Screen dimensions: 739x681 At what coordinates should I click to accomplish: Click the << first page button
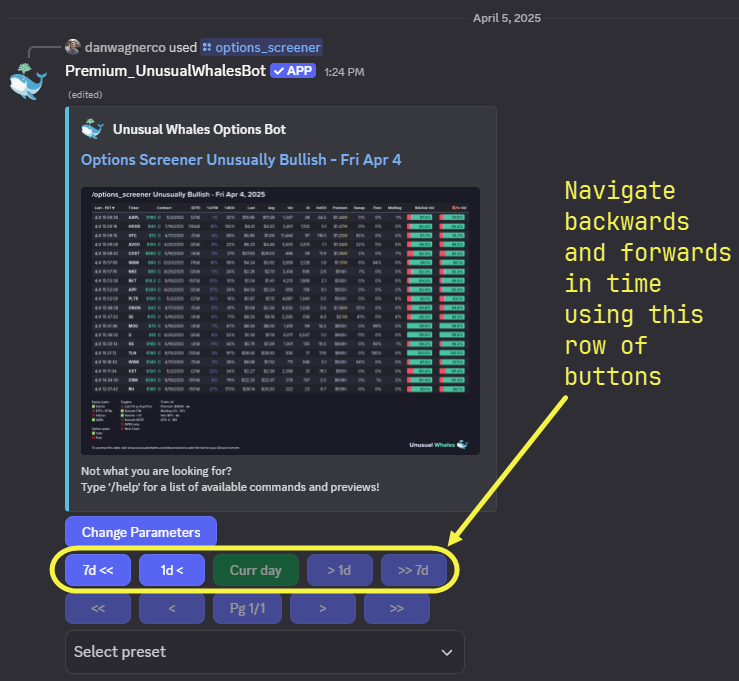[98, 608]
